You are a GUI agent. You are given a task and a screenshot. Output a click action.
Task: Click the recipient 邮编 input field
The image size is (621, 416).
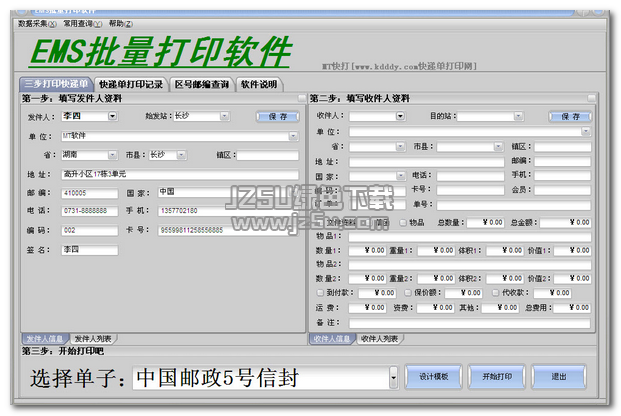(x=562, y=162)
